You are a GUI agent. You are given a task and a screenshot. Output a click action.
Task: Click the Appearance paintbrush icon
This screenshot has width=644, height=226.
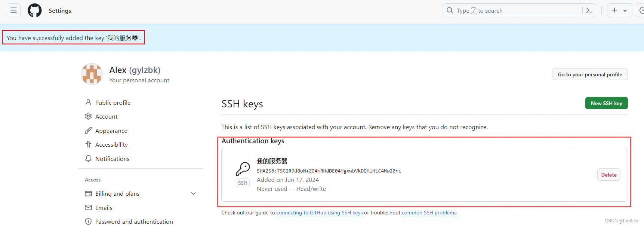(88, 131)
